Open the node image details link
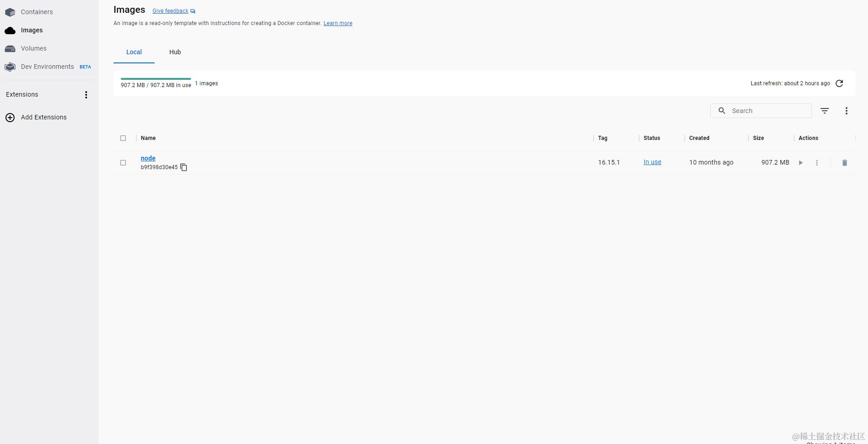 (148, 158)
